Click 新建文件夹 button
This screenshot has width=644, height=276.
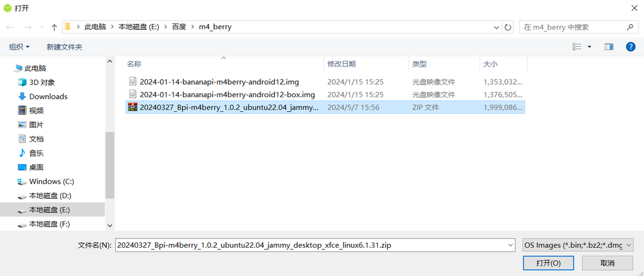pyautogui.click(x=65, y=47)
